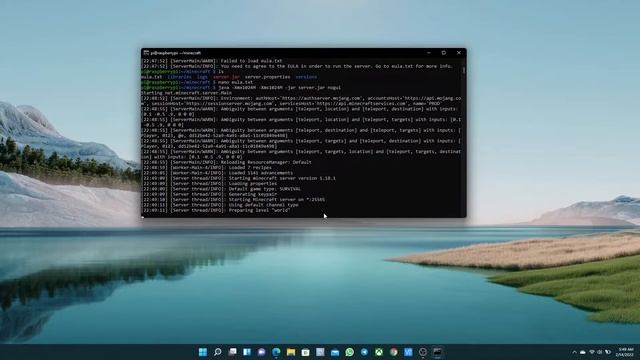Open File Explorer from the taskbar
Screen dimensions: 640x360
(291, 352)
